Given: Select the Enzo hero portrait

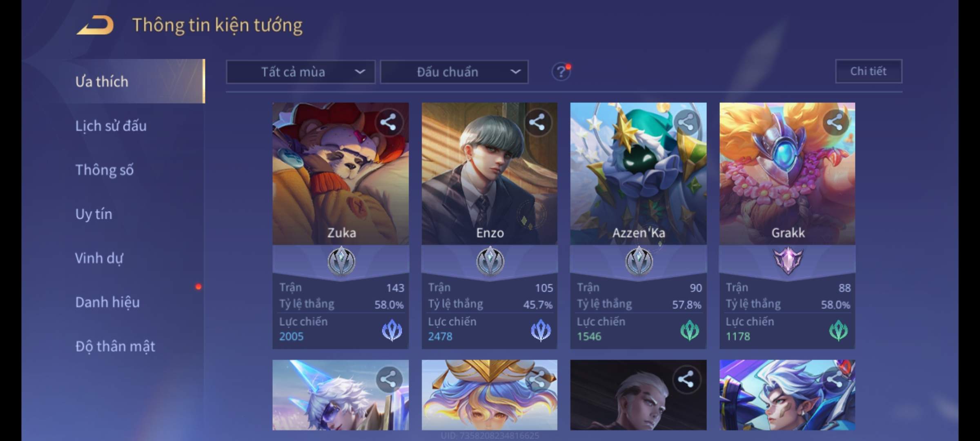Looking at the screenshot, I should [489, 174].
